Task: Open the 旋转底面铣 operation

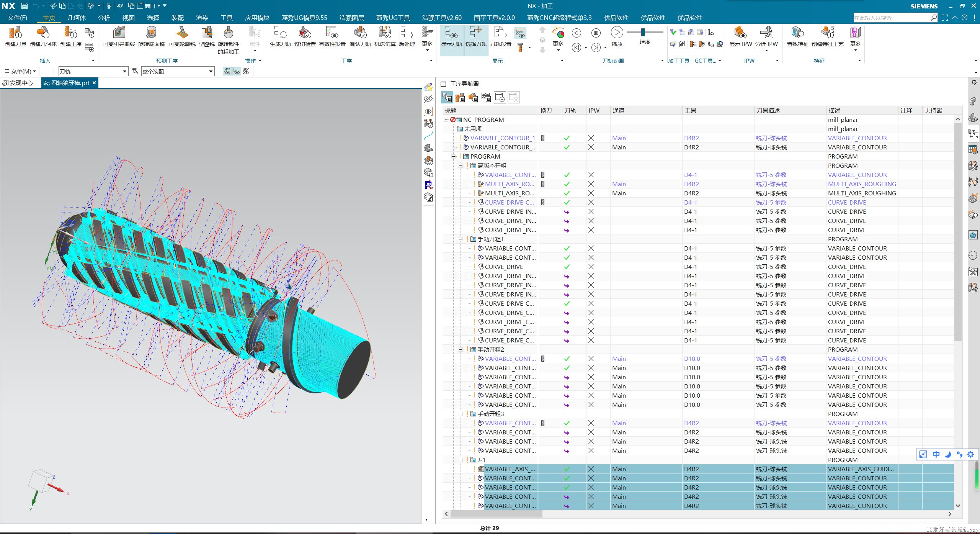Action: [x=151, y=36]
